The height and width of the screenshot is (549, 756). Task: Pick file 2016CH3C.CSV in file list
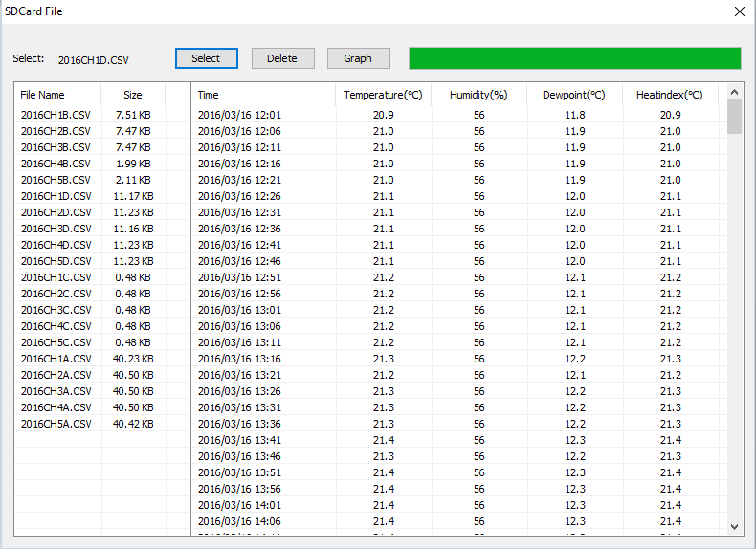56,310
